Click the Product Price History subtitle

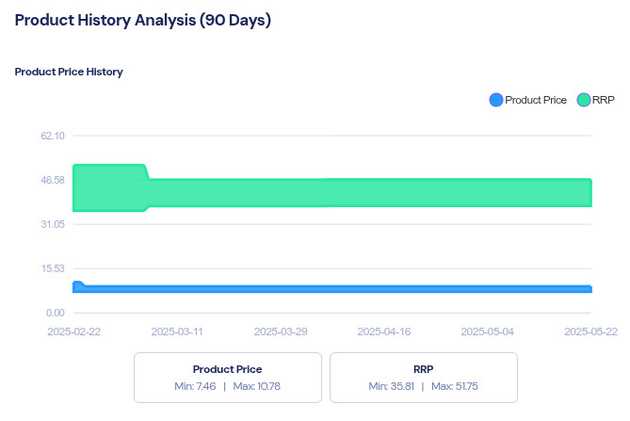coord(69,72)
